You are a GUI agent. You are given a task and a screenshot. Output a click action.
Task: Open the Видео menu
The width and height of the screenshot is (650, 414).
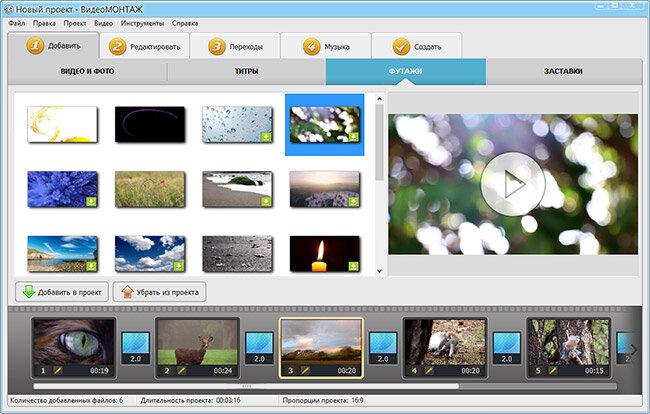[103, 23]
